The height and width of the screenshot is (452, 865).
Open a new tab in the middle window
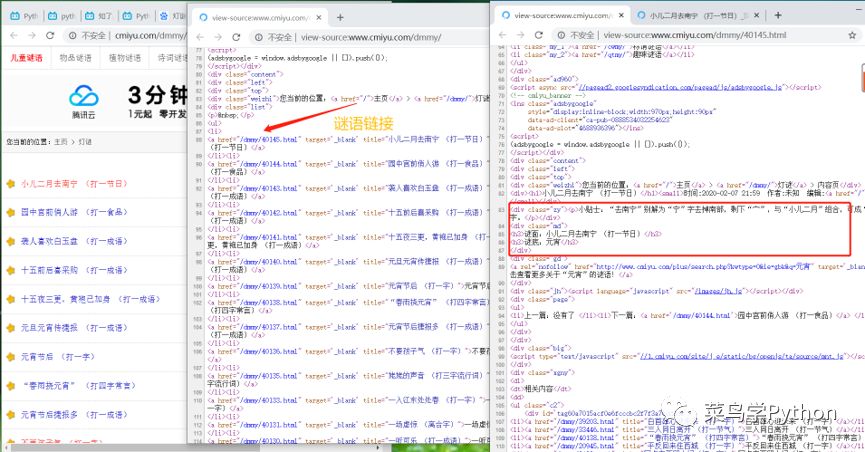[x=340, y=18]
